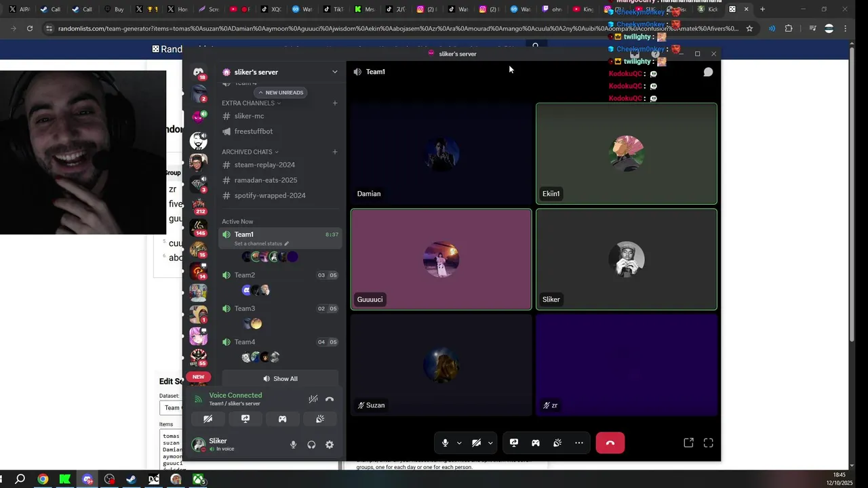Click the Show All voice channels button

pyautogui.click(x=280, y=379)
